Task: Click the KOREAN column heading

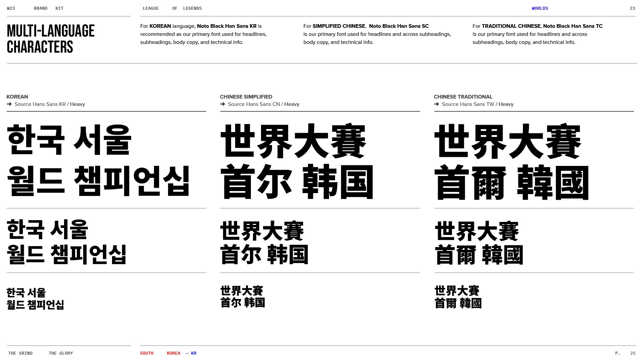Action: (x=17, y=97)
